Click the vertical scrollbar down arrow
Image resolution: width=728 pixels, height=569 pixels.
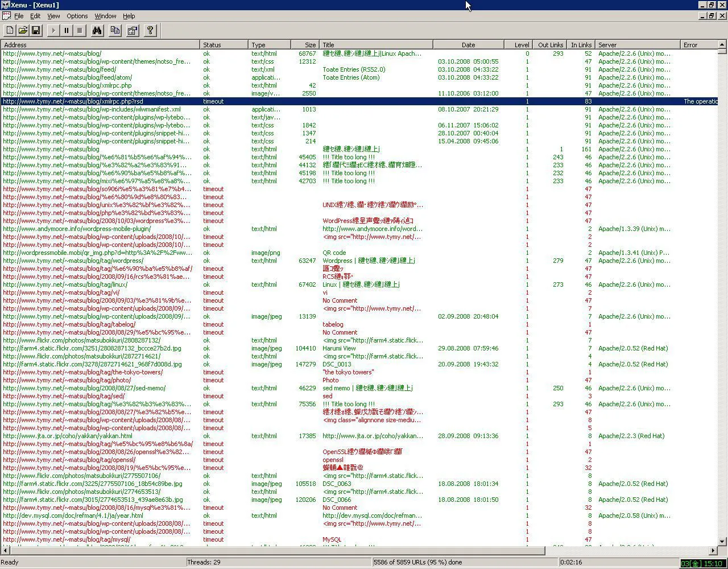coord(722,542)
